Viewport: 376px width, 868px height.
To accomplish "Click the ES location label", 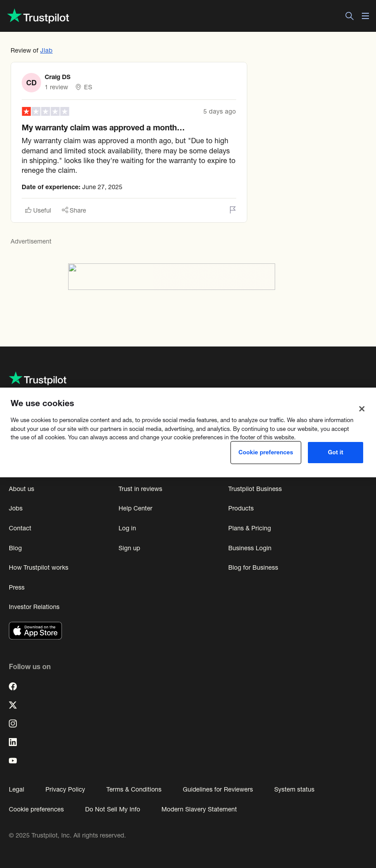I will click(x=88, y=87).
